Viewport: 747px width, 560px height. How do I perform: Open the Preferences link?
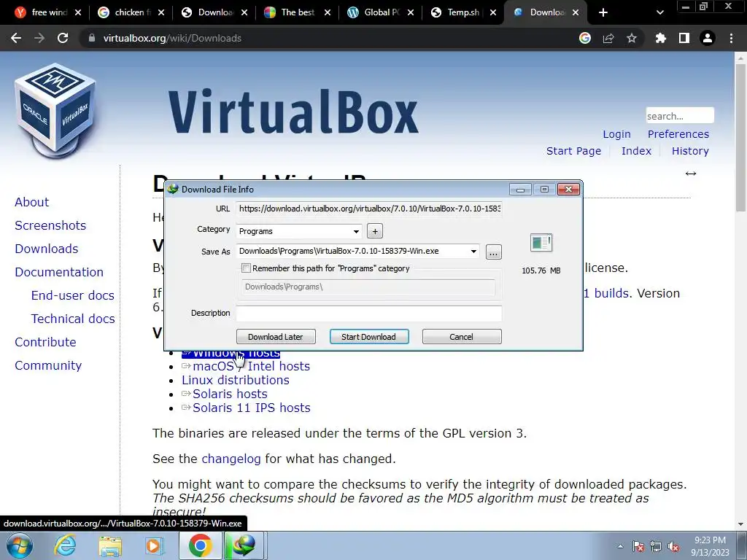pyautogui.click(x=678, y=134)
